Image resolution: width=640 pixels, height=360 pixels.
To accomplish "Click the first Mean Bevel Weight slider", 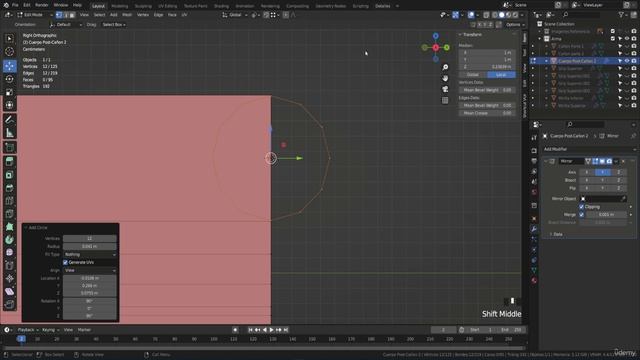I will (x=487, y=90).
